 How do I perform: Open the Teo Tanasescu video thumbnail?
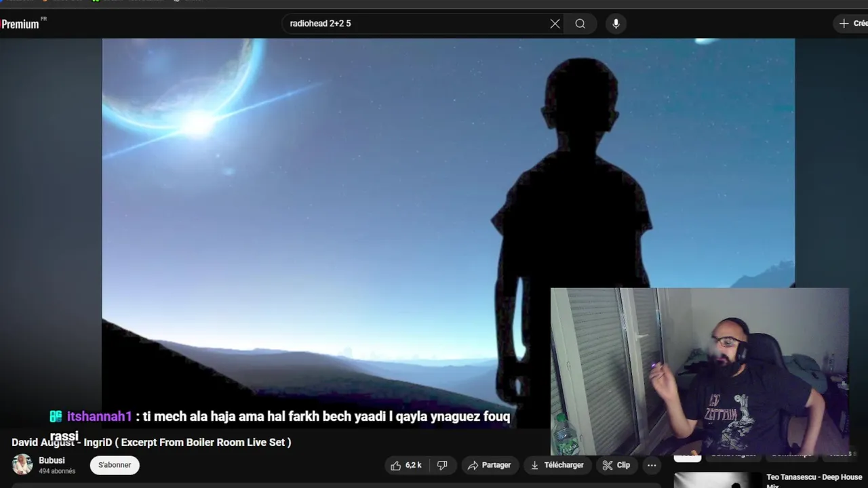coord(717,480)
